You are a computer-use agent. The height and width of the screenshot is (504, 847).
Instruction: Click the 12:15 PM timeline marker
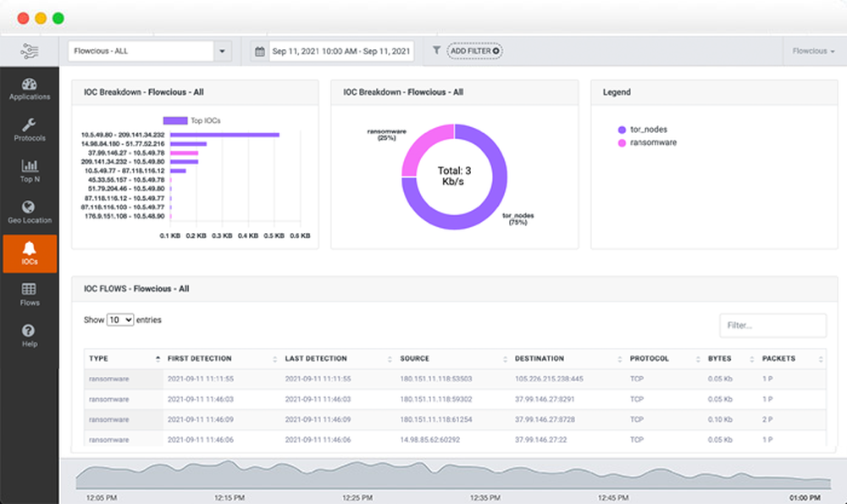[229, 497]
